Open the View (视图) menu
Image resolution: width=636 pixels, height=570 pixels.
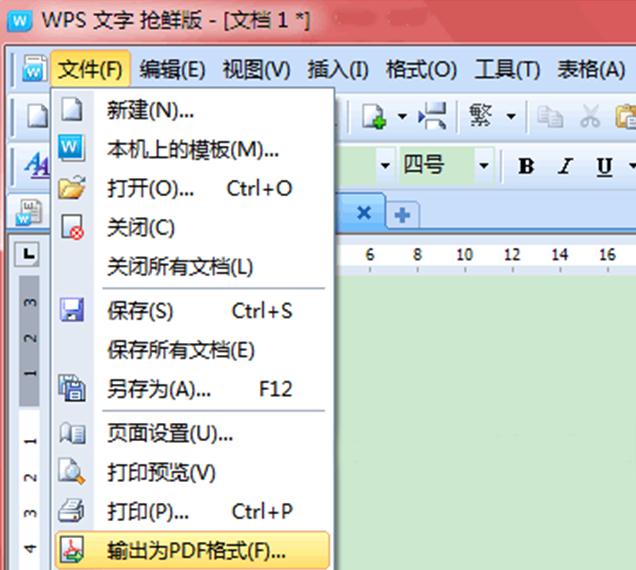[256, 69]
